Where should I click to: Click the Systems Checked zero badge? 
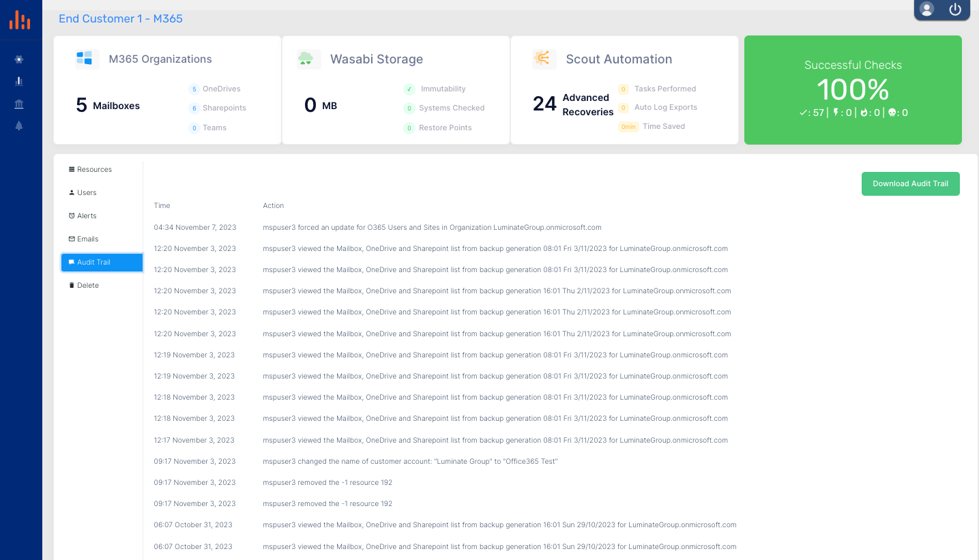pyautogui.click(x=409, y=108)
